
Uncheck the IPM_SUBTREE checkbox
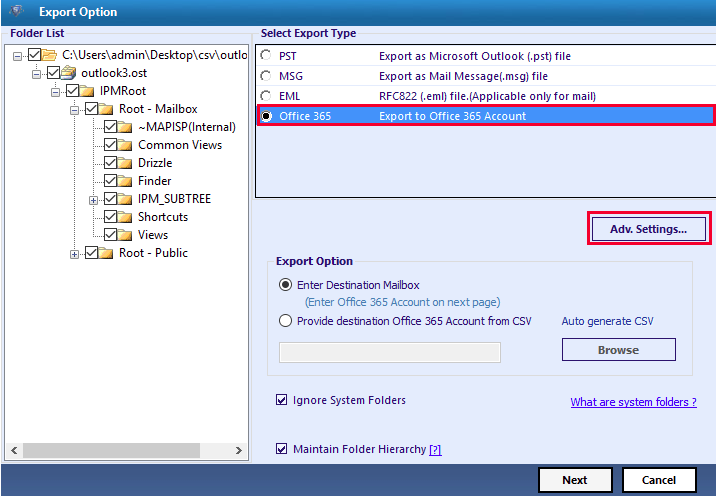pos(110,199)
